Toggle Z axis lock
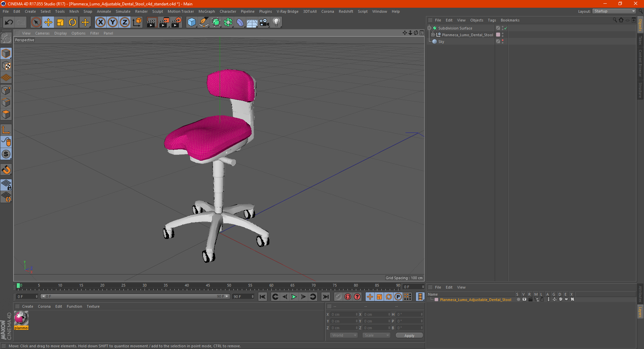The image size is (644, 349). click(x=125, y=22)
